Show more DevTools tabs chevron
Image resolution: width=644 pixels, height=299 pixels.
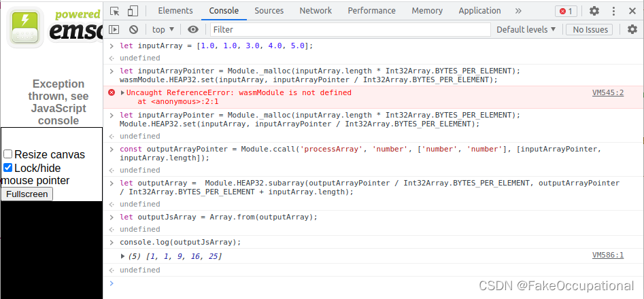click(x=518, y=11)
